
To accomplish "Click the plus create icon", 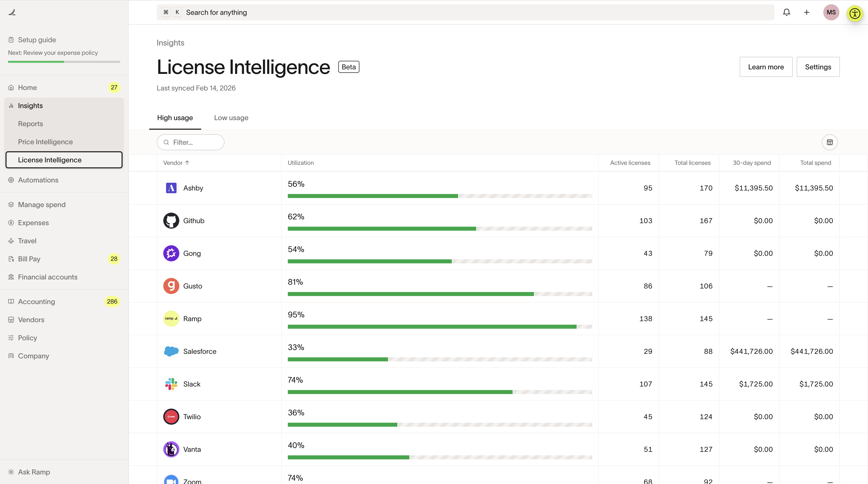I will click(807, 13).
